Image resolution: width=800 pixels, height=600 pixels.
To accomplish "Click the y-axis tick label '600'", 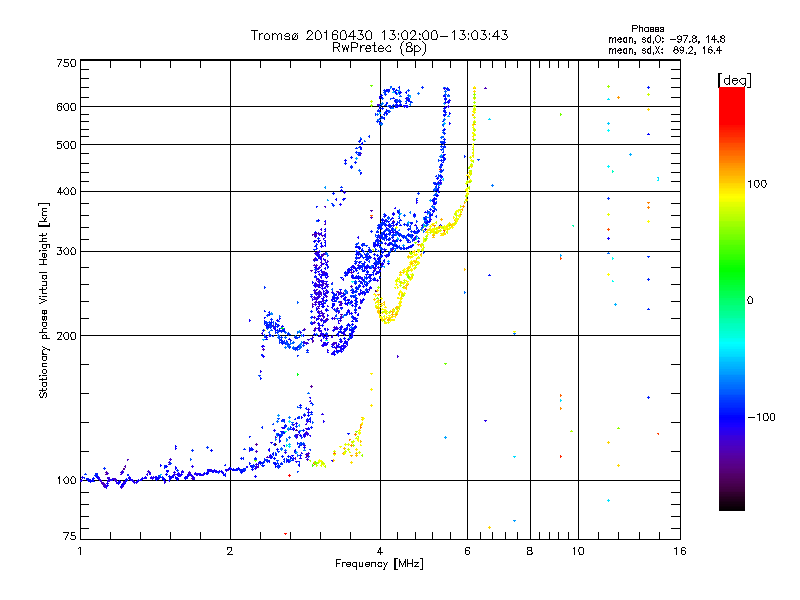I will [x=66, y=107].
